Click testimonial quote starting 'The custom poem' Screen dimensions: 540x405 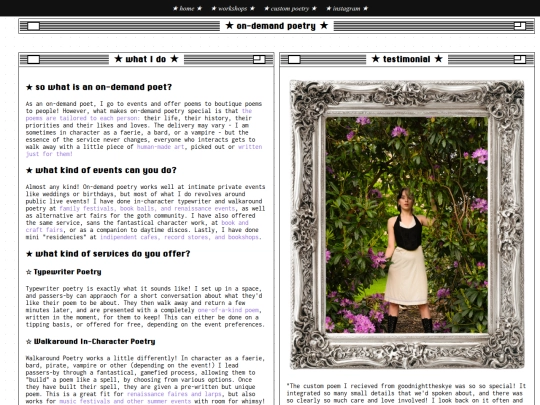click(x=406, y=393)
